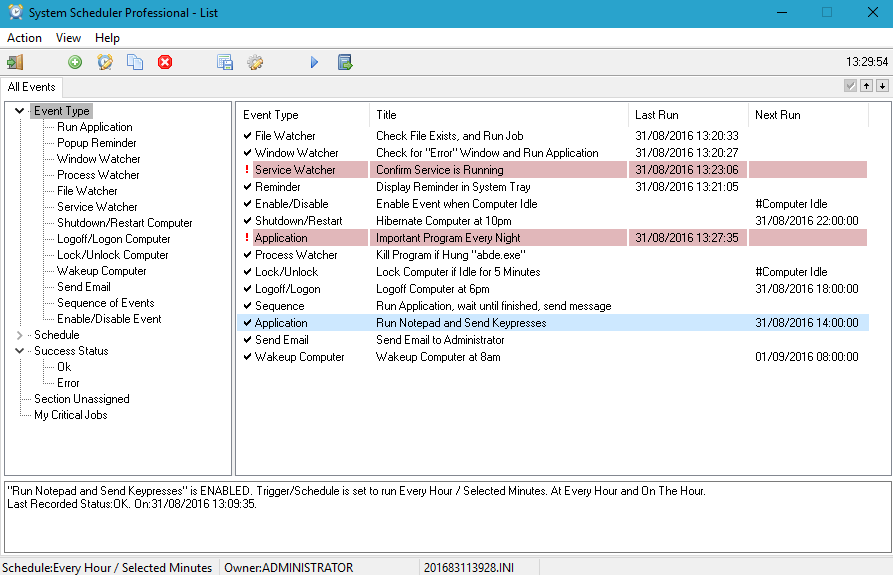Image resolution: width=893 pixels, height=577 pixels.
Task: Collapse the Event Type tree node
Action: coord(20,111)
